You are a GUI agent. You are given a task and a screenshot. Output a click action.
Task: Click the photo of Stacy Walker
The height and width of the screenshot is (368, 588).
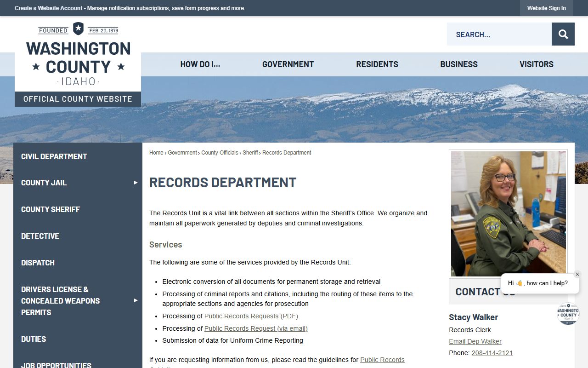point(508,214)
